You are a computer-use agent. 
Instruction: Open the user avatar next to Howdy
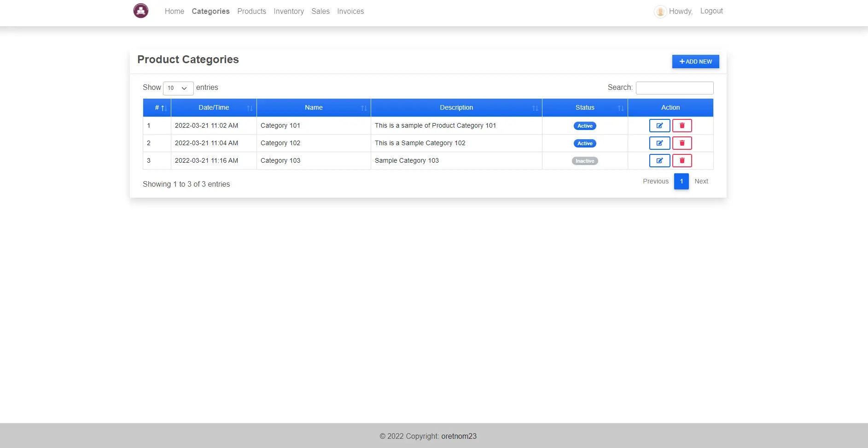660,12
